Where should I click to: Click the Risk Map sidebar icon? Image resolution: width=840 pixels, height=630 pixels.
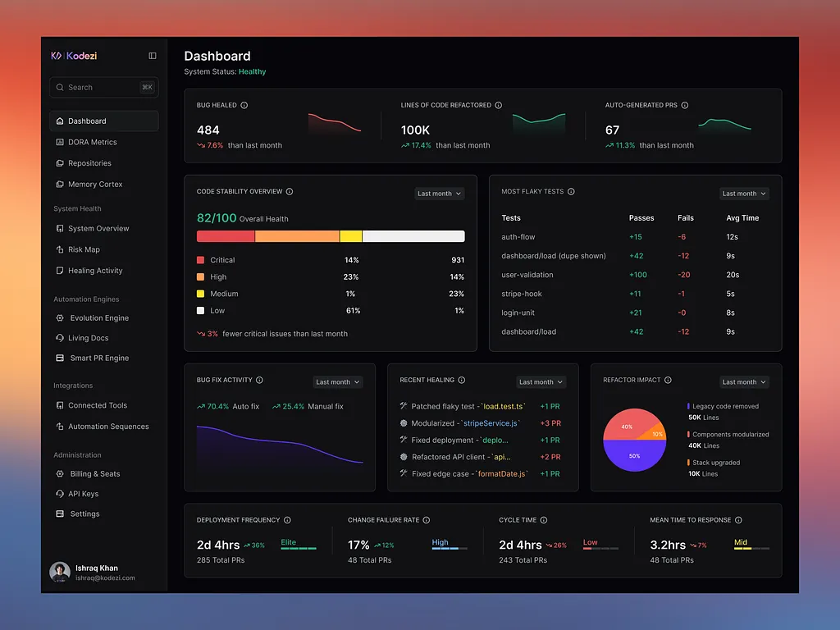60,249
